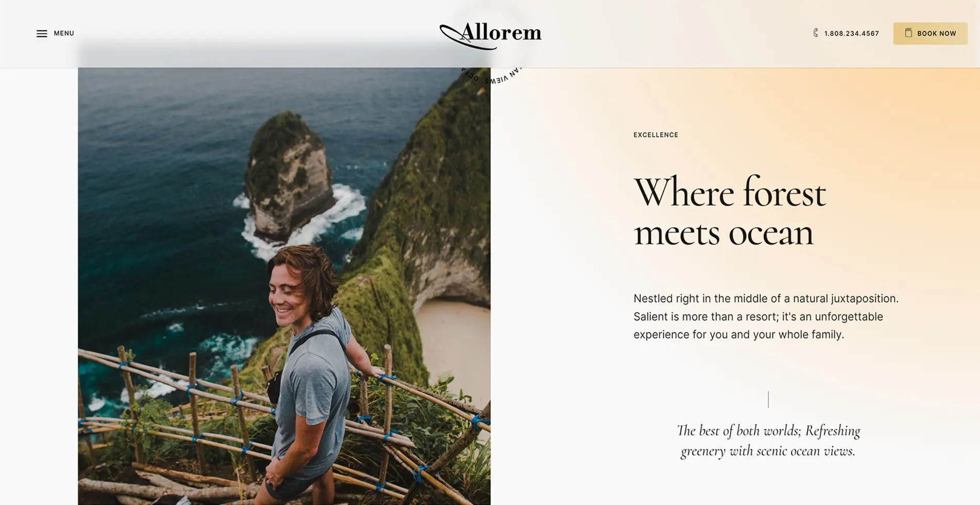
Task: Click the phone handset icon
Action: (x=816, y=33)
